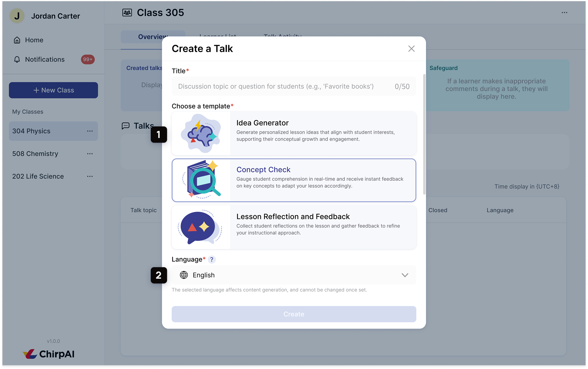The height and width of the screenshot is (369, 588).
Task: Open the 508 Chemistry class
Action: pyautogui.click(x=35, y=154)
